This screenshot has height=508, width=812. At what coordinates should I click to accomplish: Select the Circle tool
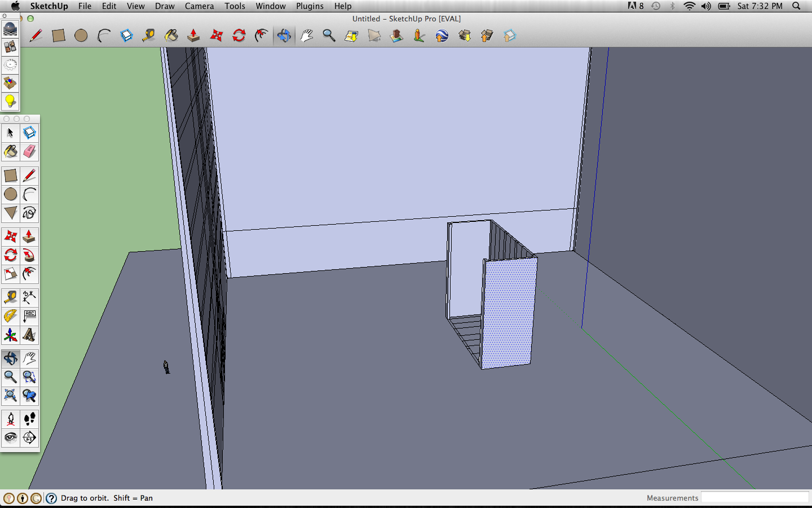pyautogui.click(x=81, y=36)
